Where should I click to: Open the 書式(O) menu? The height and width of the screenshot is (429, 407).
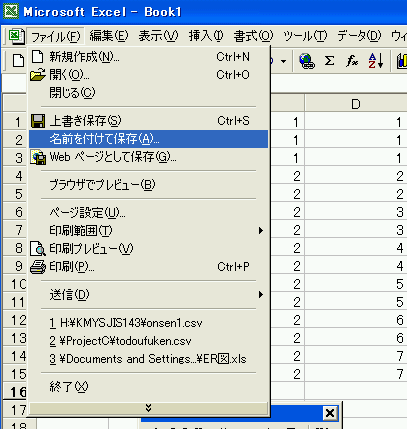click(253, 36)
